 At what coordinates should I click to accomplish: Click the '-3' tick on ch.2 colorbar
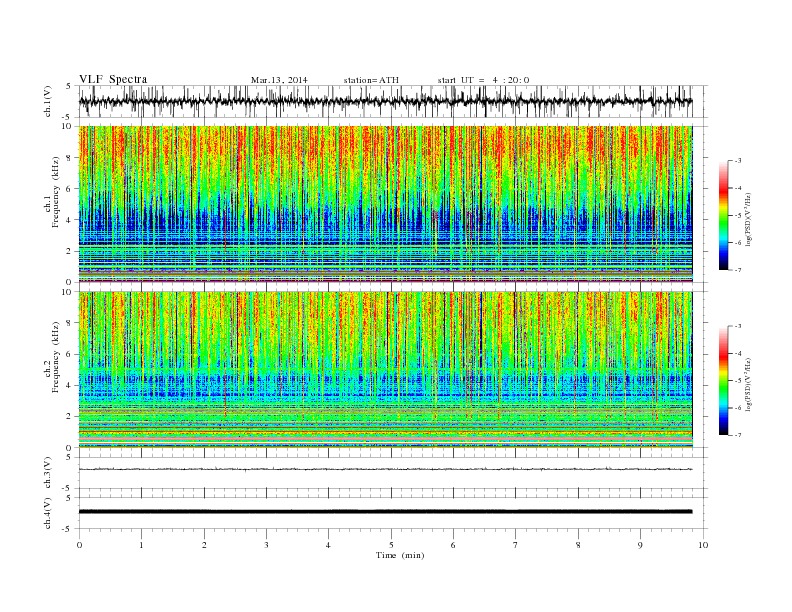click(x=736, y=326)
